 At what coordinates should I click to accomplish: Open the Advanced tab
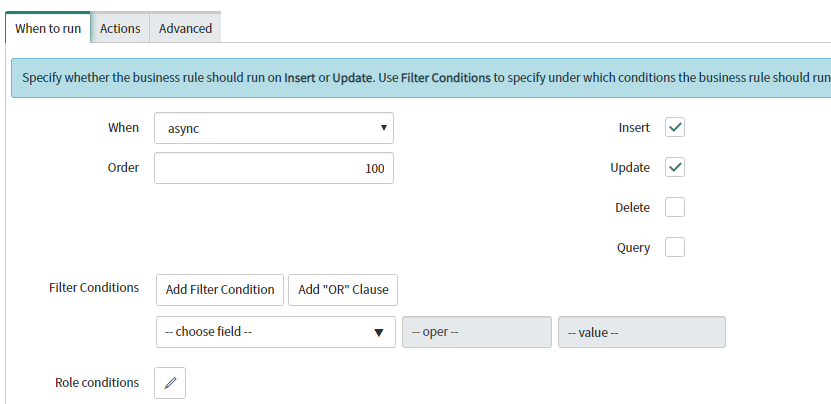(185, 29)
